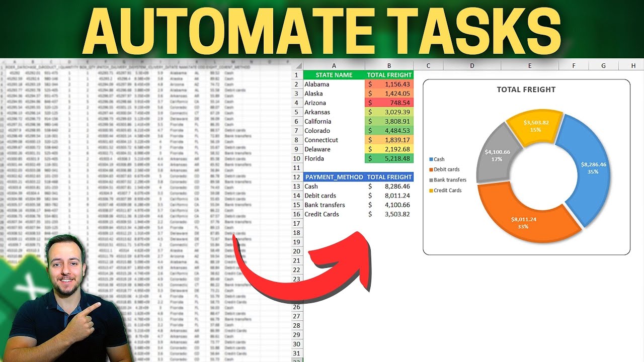Select the Credit Cards cell in row 16
644x362 pixels.
coord(334,214)
